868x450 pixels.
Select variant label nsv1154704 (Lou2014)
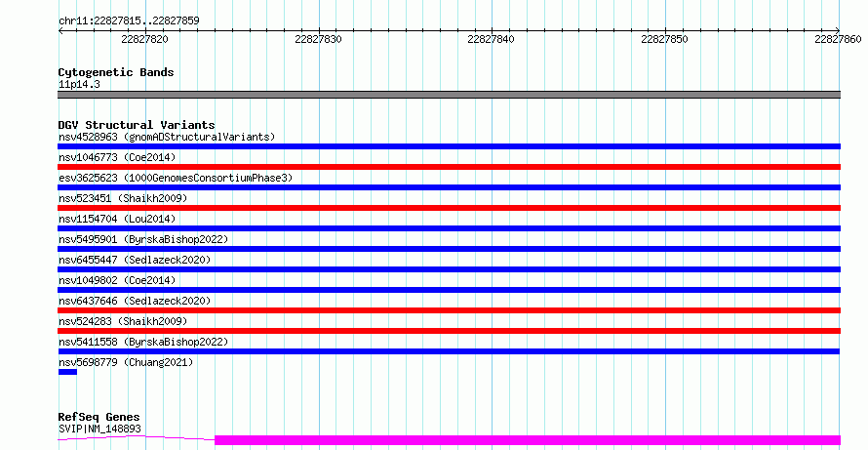(x=117, y=219)
